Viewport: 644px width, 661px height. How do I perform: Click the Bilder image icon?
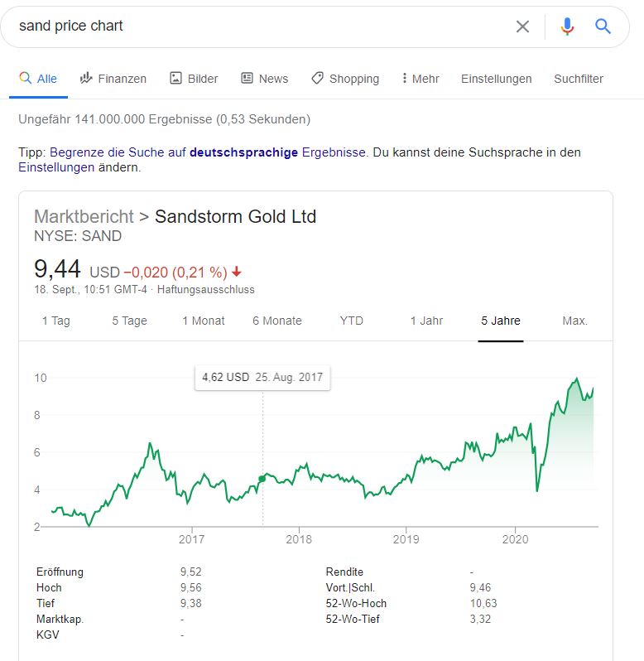(175, 78)
